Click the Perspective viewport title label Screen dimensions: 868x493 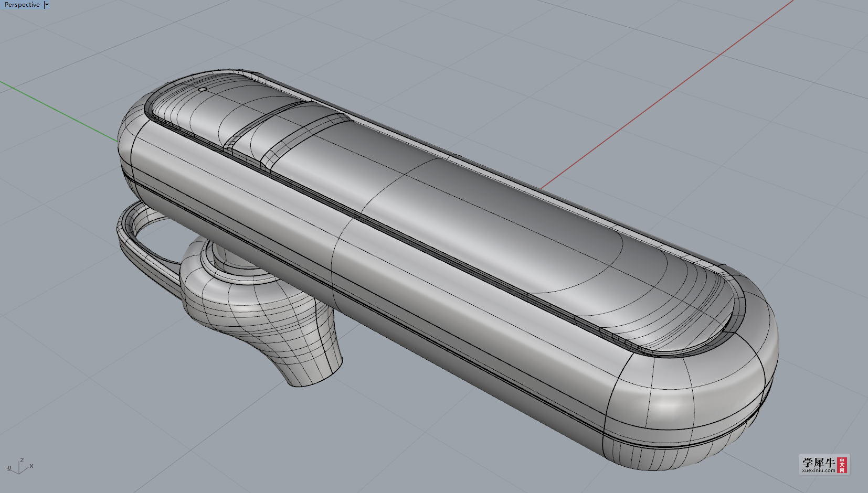pos(22,5)
